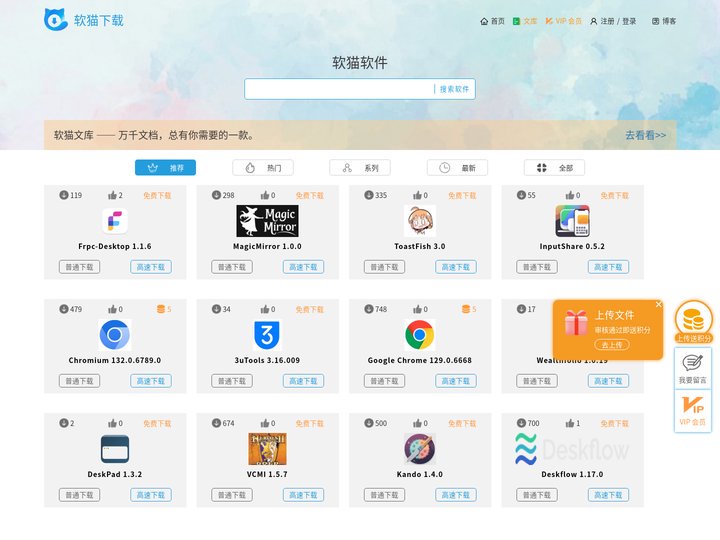Click 高速下载 for MagicMirror

click(x=303, y=267)
